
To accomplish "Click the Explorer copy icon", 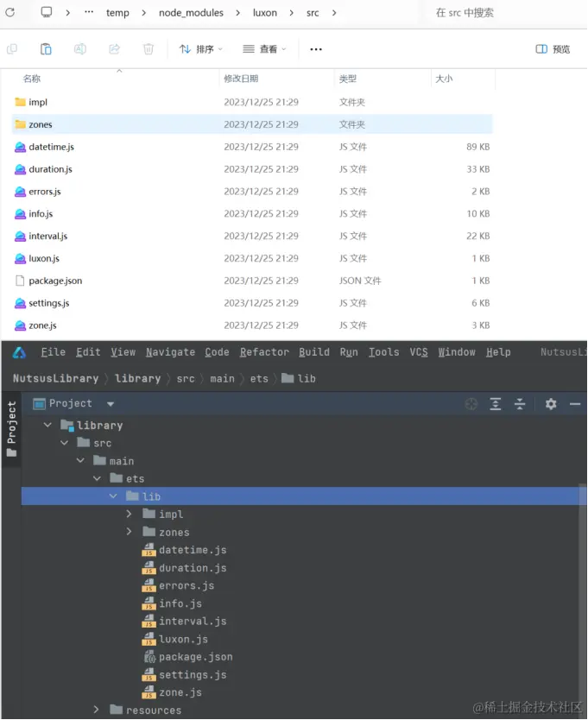I will pos(12,48).
